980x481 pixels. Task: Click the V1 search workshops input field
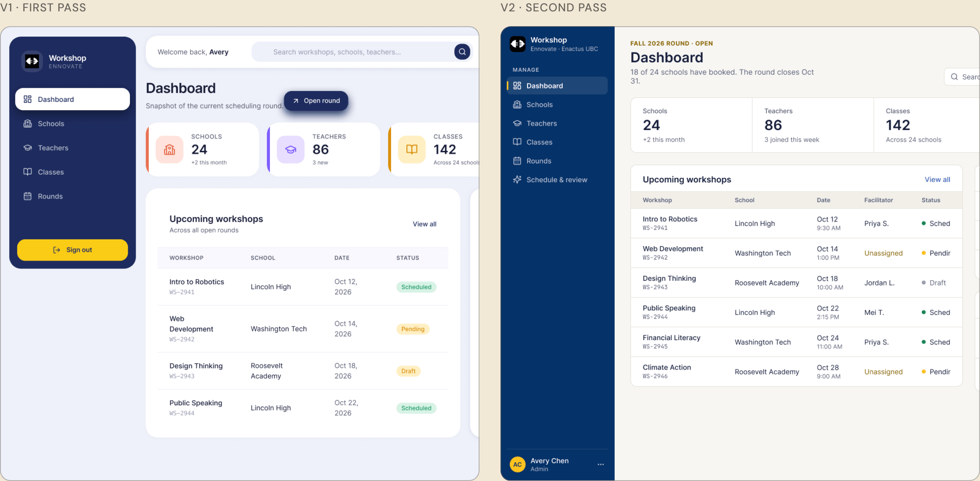pyautogui.click(x=352, y=52)
